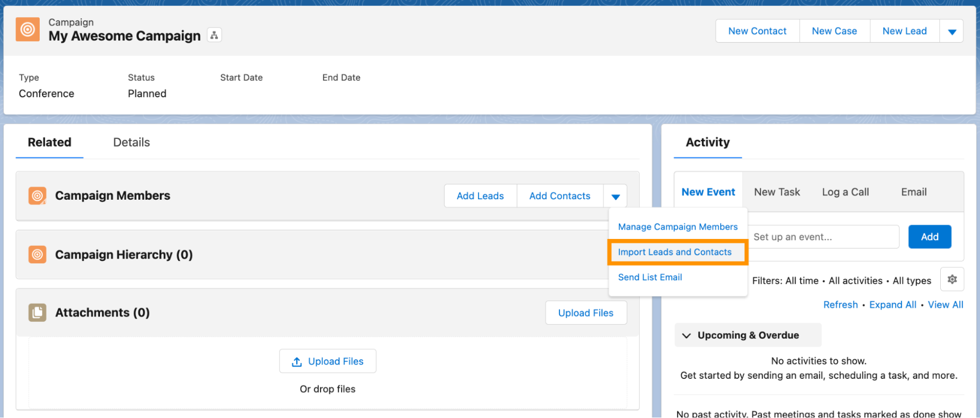Select the New Task activity tab
Screen dimensions: 980x418
[777, 192]
